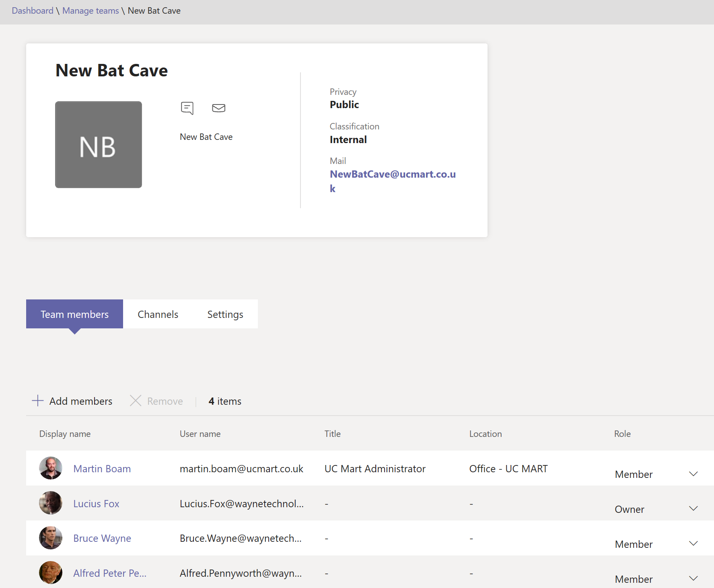Click the plus icon for Add members

(37, 401)
